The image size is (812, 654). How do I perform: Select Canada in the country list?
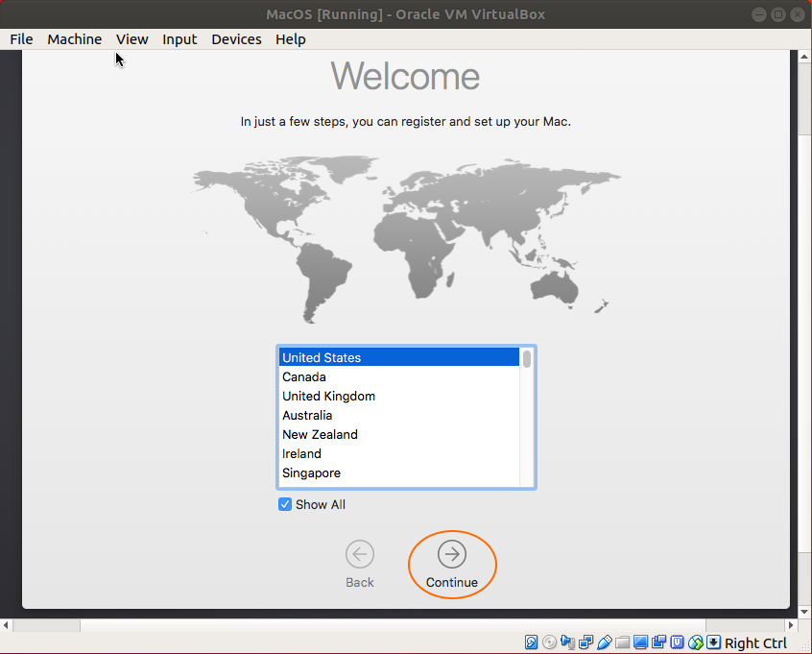(399, 376)
